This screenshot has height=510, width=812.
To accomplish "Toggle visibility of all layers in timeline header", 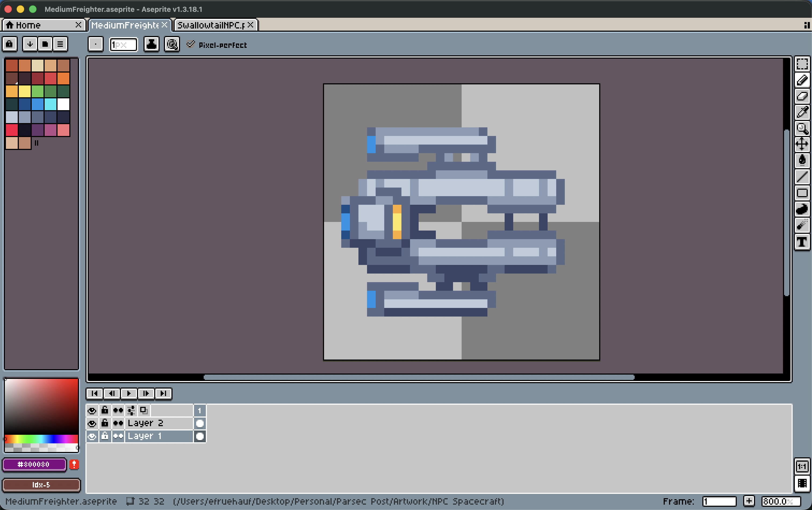I will [x=92, y=411].
